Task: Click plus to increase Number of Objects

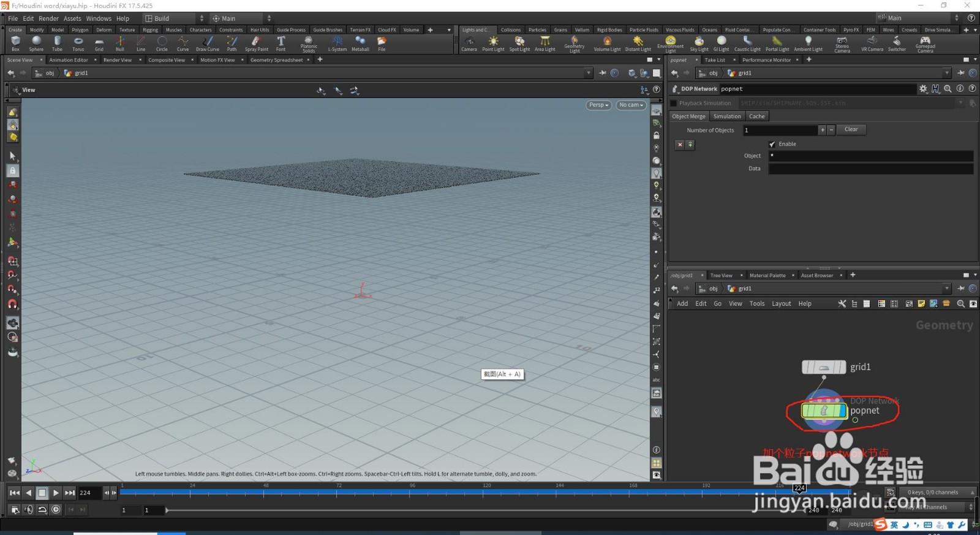Action: coord(823,130)
